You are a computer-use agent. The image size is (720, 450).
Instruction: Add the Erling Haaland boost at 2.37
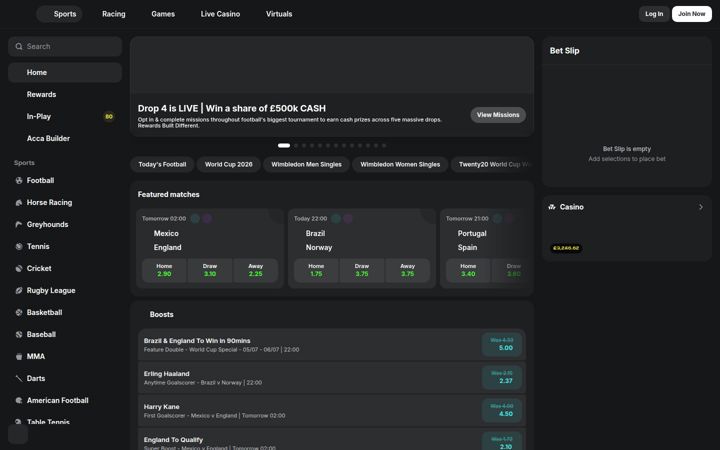502,377
